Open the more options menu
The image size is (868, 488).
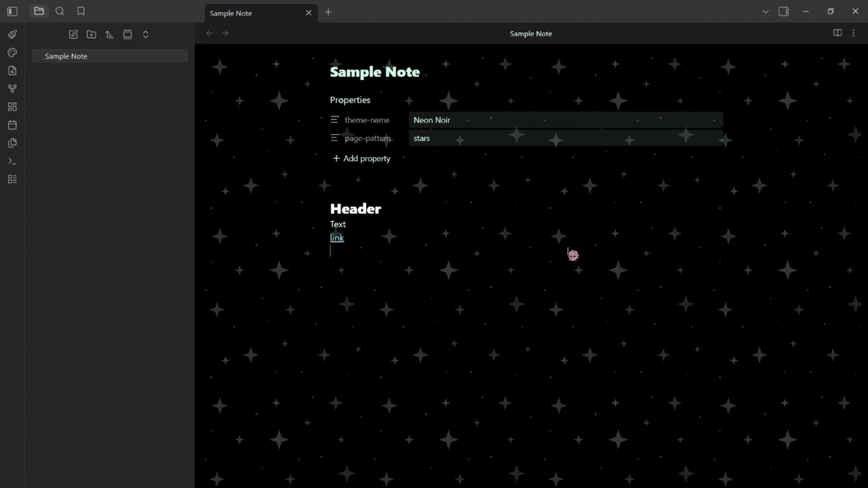(854, 33)
